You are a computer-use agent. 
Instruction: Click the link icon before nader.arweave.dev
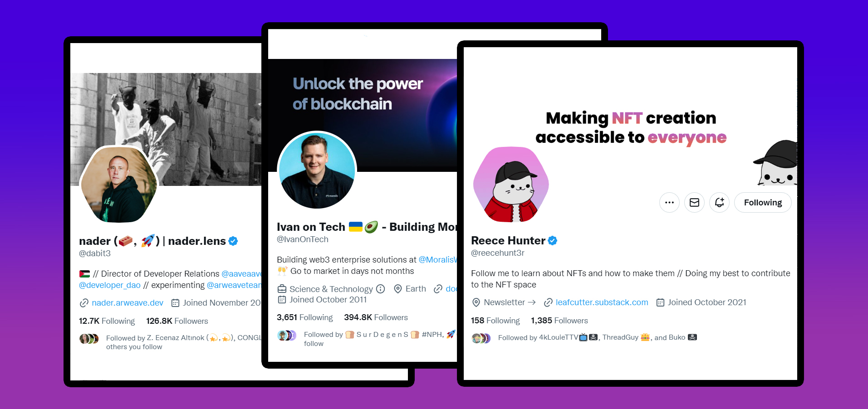coord(84,303)
